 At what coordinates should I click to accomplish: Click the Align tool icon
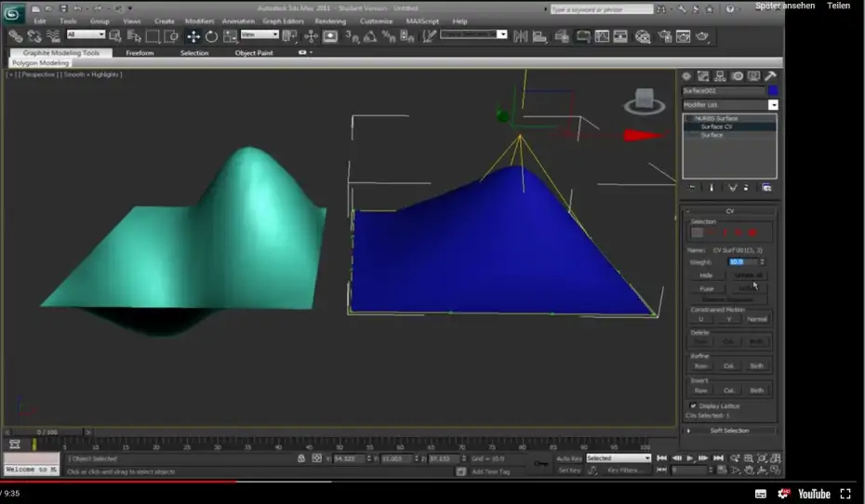[539, 36]
